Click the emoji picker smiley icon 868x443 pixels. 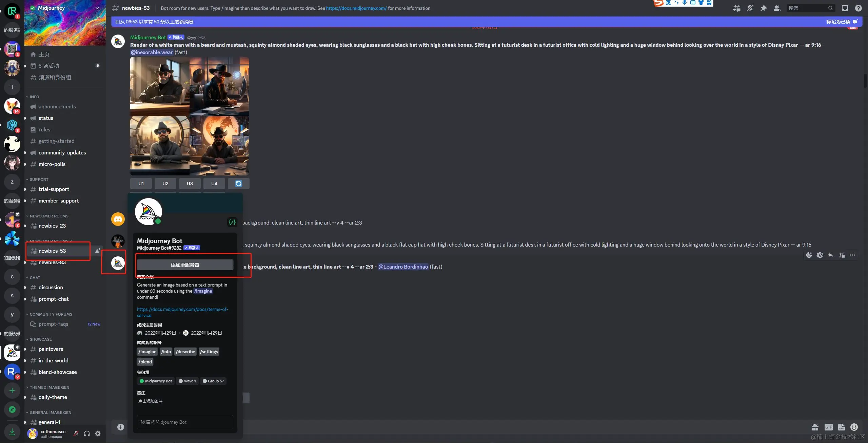coord(854,427)
